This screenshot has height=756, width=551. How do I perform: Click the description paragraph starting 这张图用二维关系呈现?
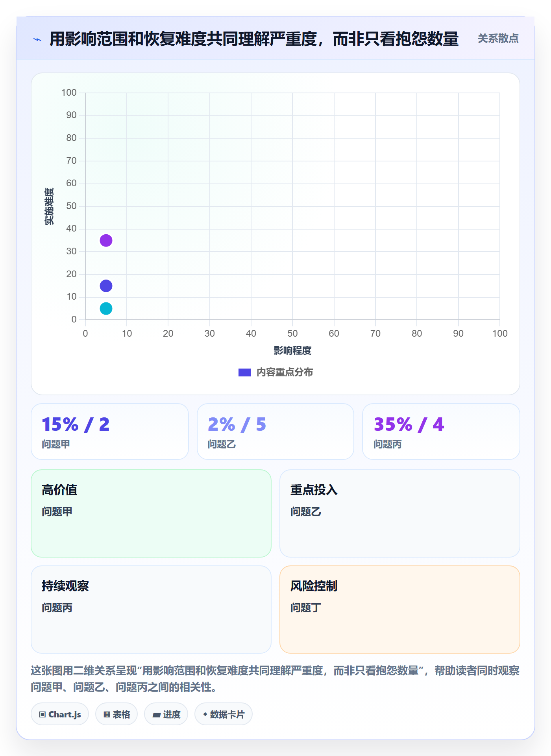tap(275, 679)
